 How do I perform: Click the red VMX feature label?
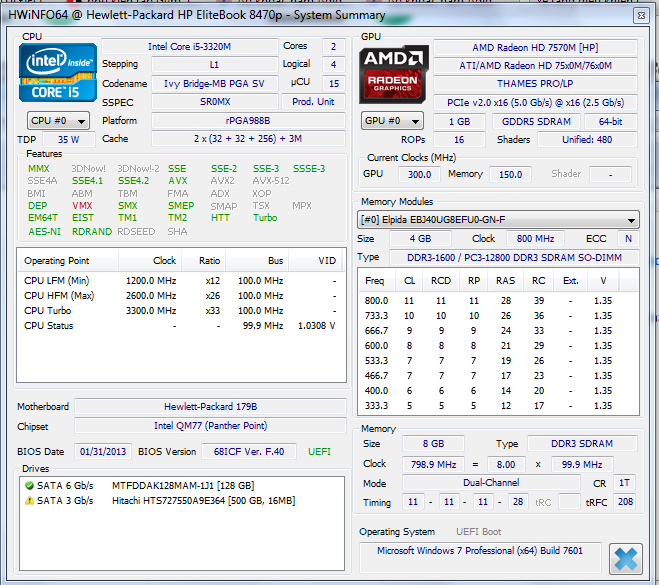(x=82, y=206)
